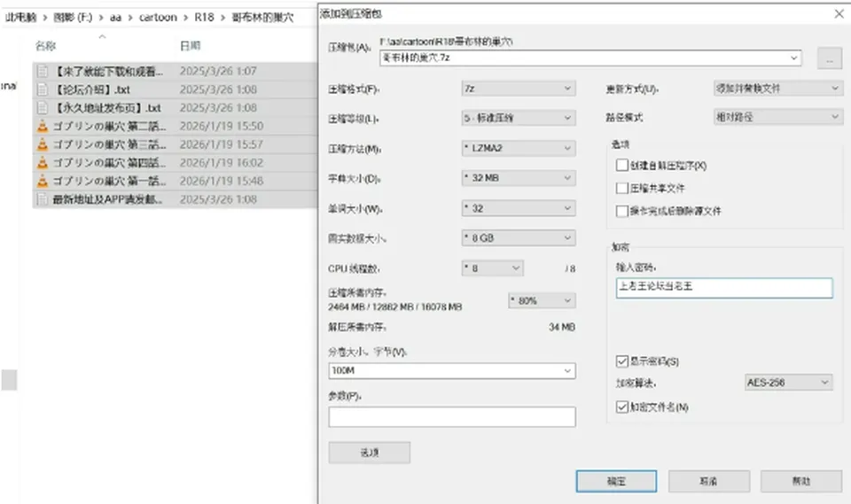851x504 pixels.
Task: Check 操作完成后删除源文件 option
Action: (622, 211)
